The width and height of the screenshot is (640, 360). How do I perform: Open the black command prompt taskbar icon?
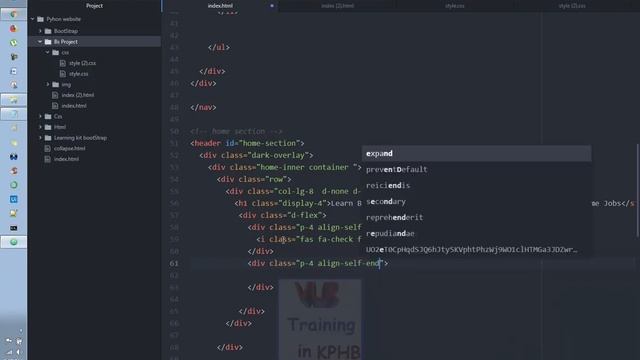pos(13,228)
